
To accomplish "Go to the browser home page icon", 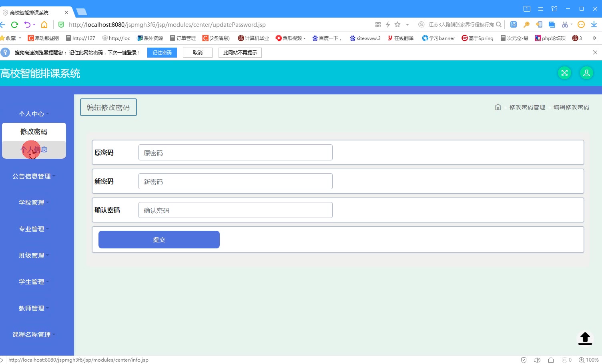I will [x=44, y=25].
